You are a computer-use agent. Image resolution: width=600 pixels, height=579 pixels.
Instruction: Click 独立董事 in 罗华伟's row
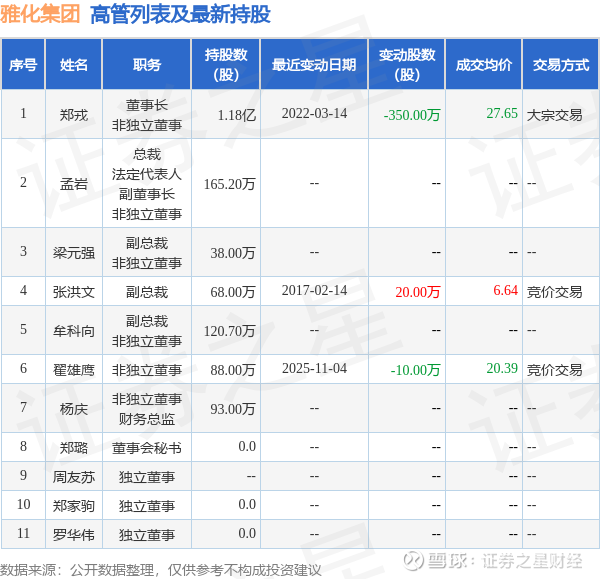point(147,535)
